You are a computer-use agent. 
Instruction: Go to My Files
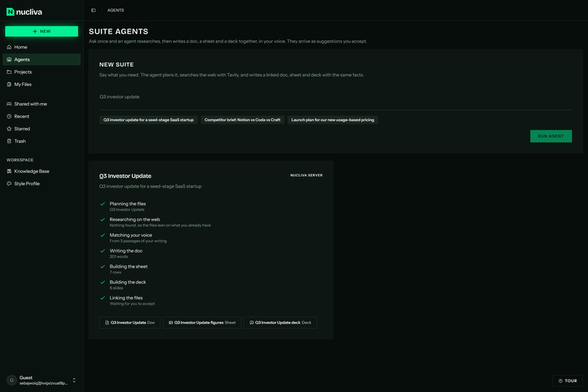[x=42, y=85]
